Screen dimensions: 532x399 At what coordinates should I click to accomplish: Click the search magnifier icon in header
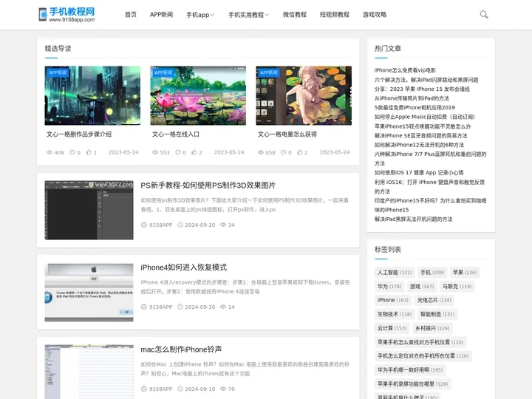pyautogui.click(x=484, y=15)
